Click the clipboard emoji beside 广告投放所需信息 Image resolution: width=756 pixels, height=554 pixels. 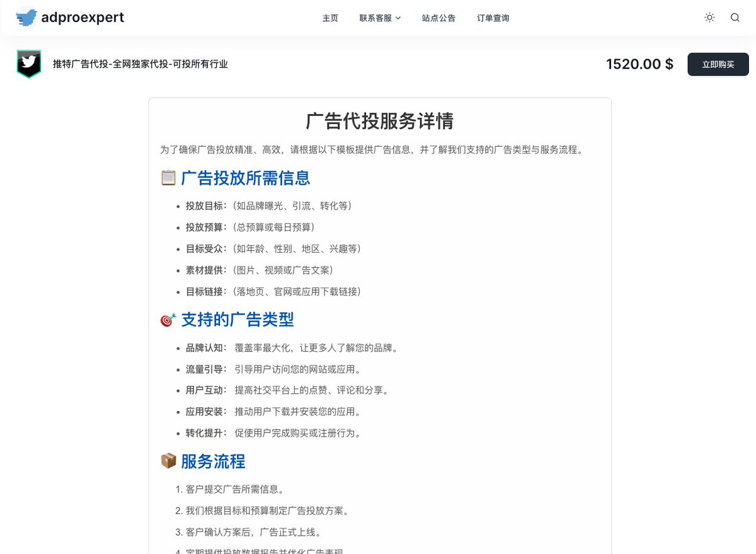(168, 178)
